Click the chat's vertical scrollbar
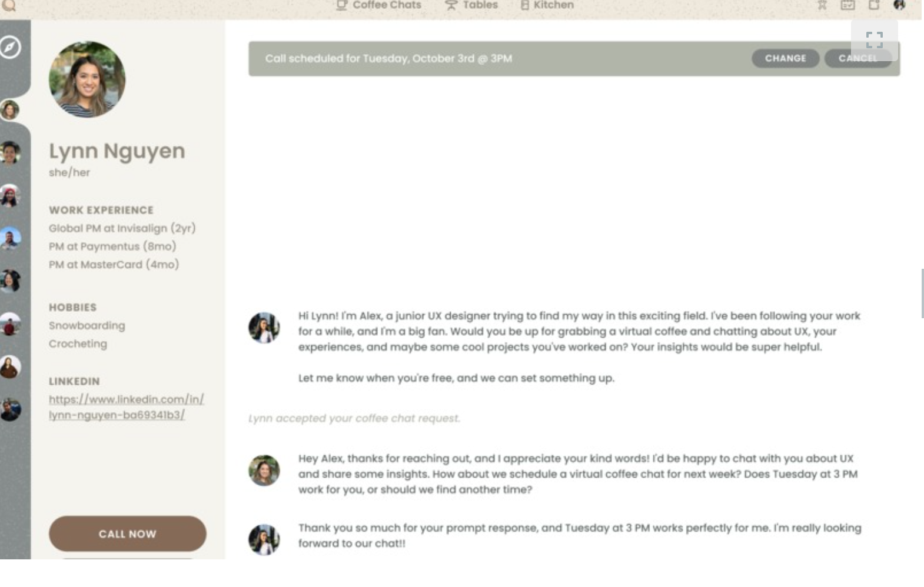This screenshot has height=587, width=924. [922, 293]
